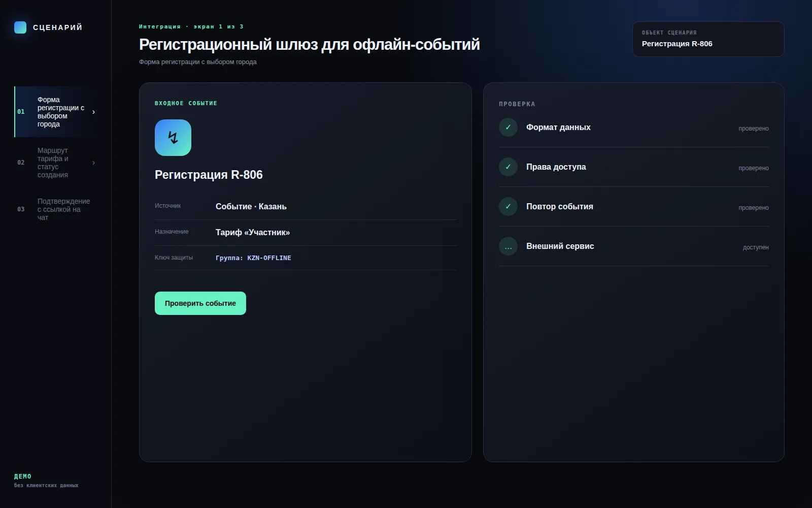Click the ДЕМО label in the sidebar footer
This screenshot has height=508, width=812.
click(23, 477)
